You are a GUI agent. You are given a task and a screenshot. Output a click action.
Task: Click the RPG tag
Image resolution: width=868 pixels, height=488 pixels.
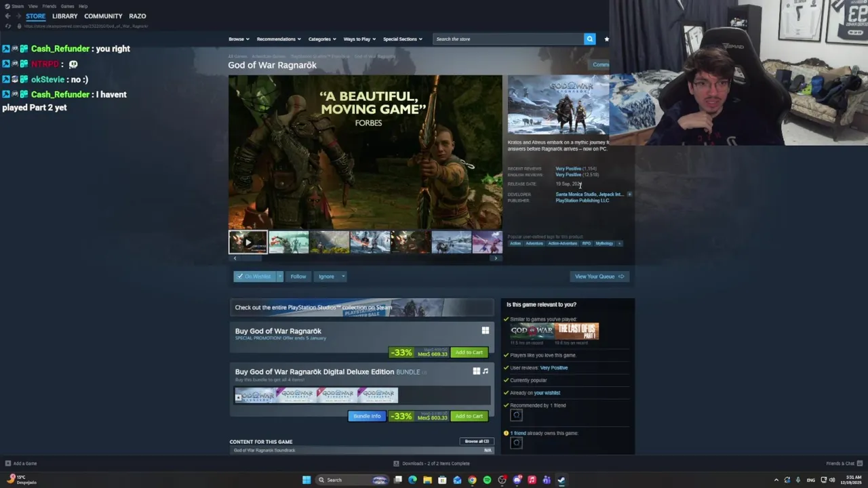click(x=586, y=243)
